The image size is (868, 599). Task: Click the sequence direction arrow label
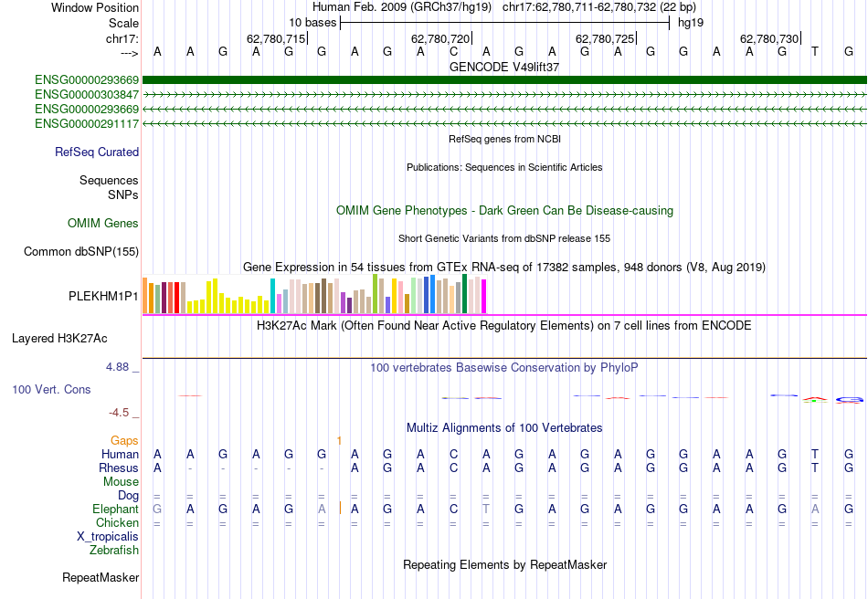pos(129,53)
